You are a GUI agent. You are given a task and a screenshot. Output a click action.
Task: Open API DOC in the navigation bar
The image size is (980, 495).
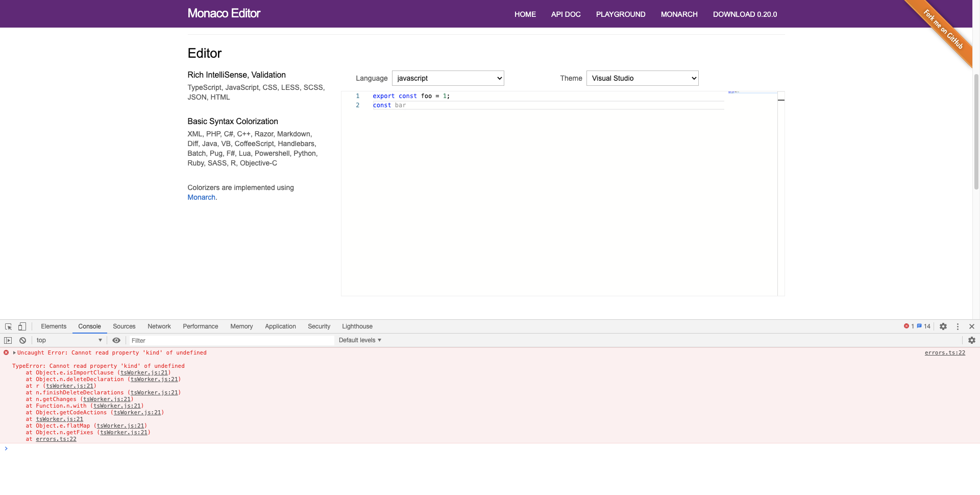566,14
